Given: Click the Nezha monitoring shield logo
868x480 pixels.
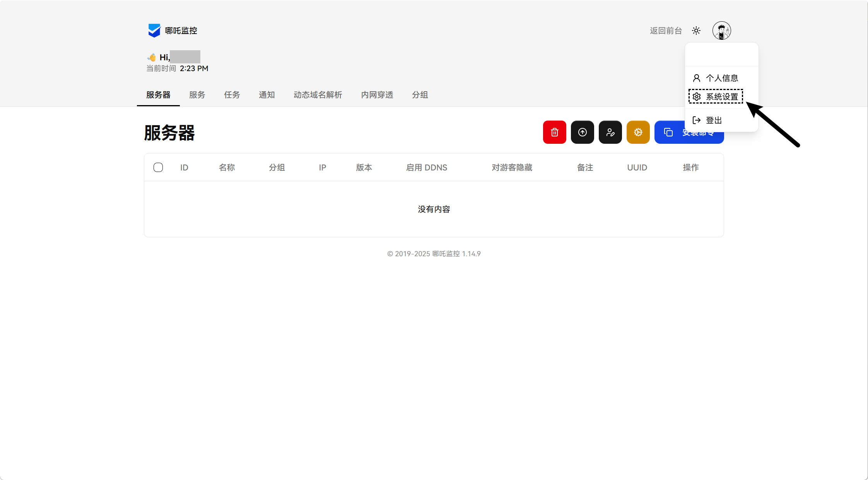Looking at the screenshot, I should click(x=154, y=31).
